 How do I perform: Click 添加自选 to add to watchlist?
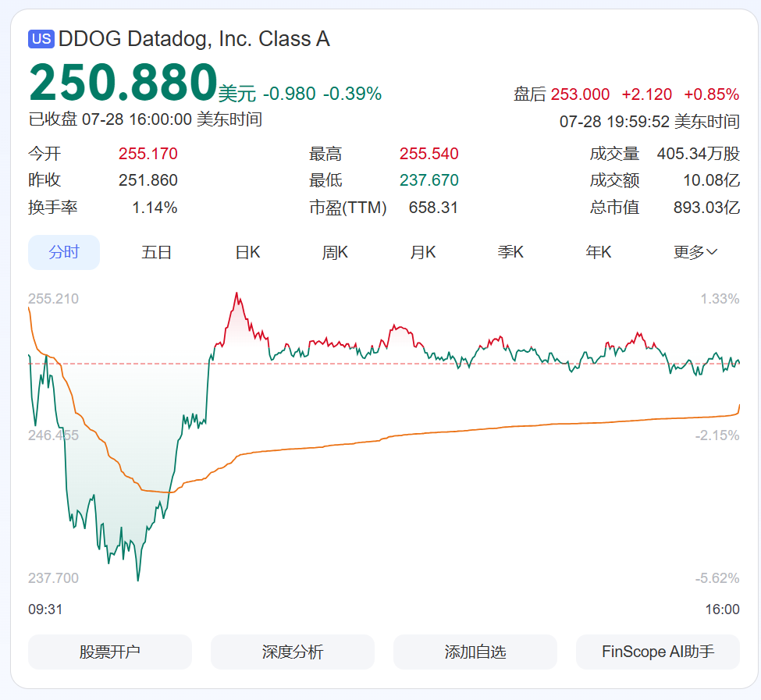coord(475,652)
